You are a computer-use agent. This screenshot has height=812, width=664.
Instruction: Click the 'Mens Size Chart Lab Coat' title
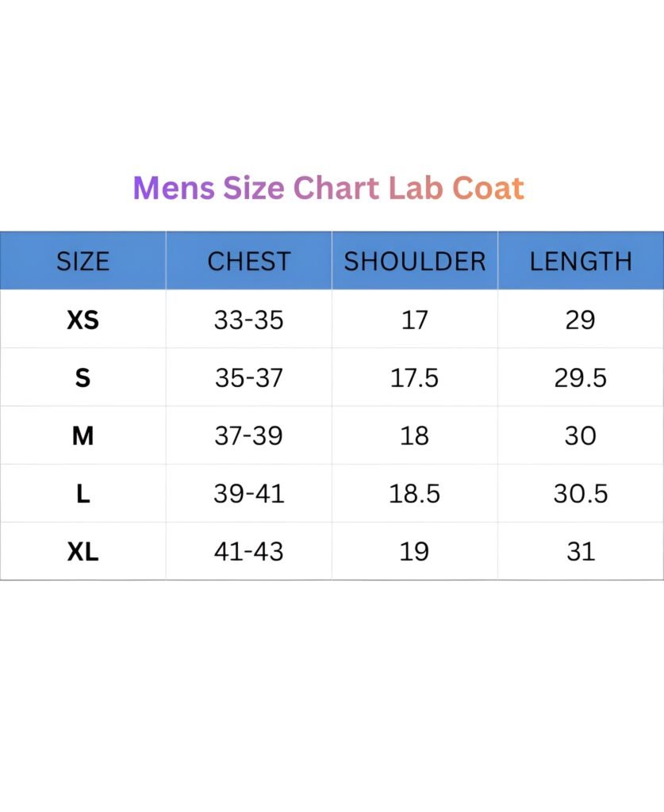click(x=328, y=187)
